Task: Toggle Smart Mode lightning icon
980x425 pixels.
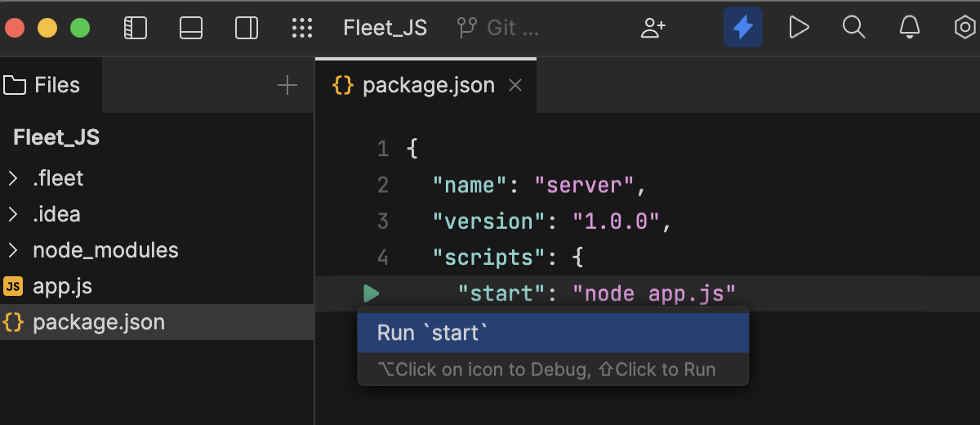Action: pos(742,28)
